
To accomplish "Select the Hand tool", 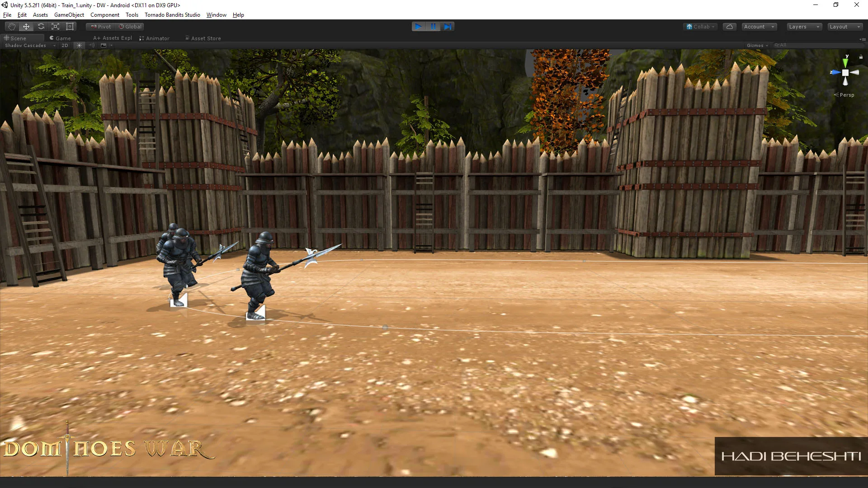I will [12, 27].
